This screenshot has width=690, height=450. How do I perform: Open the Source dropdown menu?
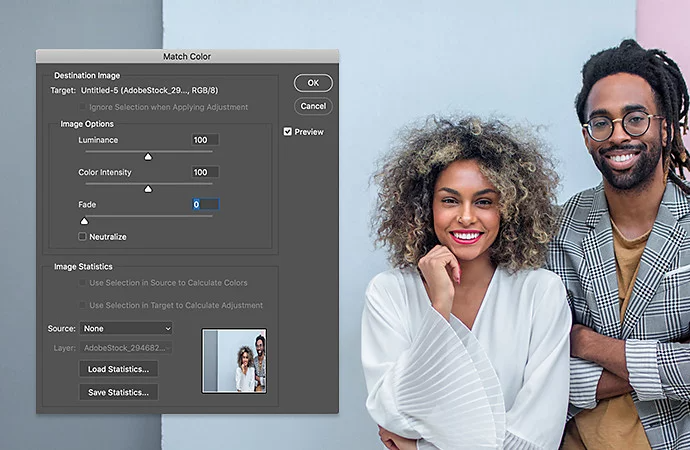[126, 328]
